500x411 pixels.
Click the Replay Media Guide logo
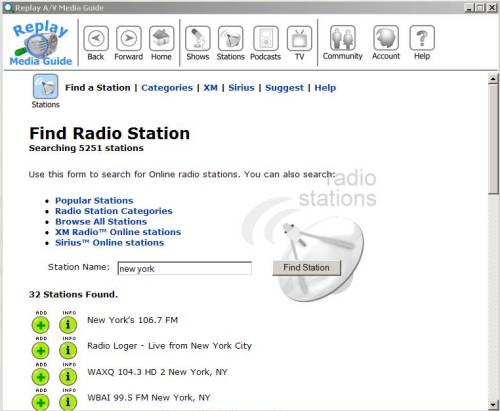41,43
